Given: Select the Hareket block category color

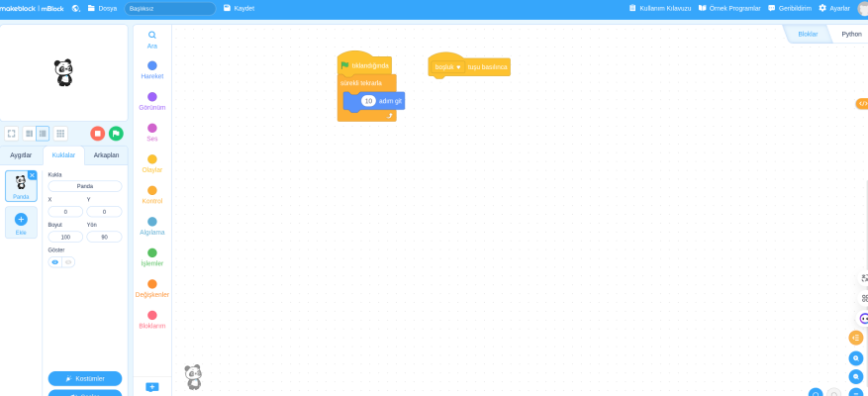Looking at the screenshot, I should pos(152,65).
